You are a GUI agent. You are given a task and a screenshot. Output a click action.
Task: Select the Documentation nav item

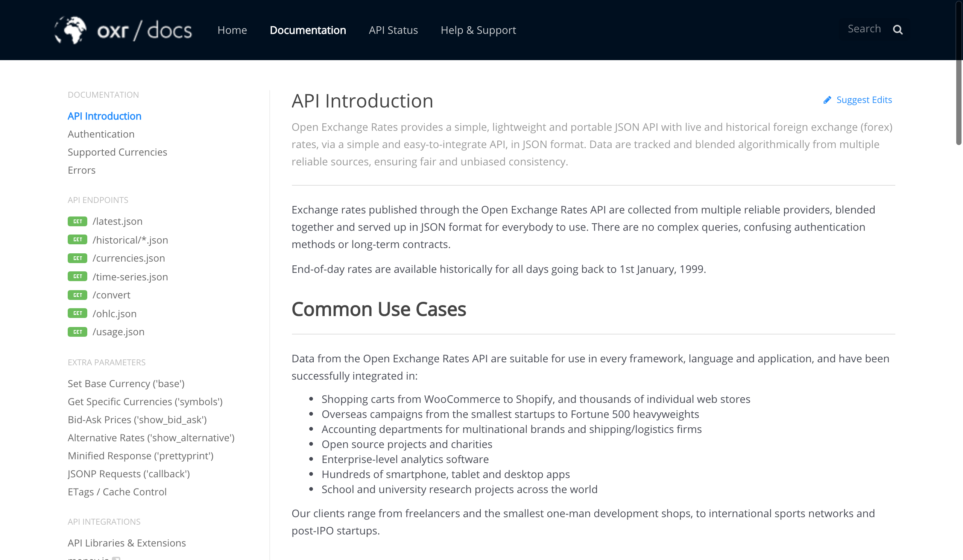click(x=308, y=30)
